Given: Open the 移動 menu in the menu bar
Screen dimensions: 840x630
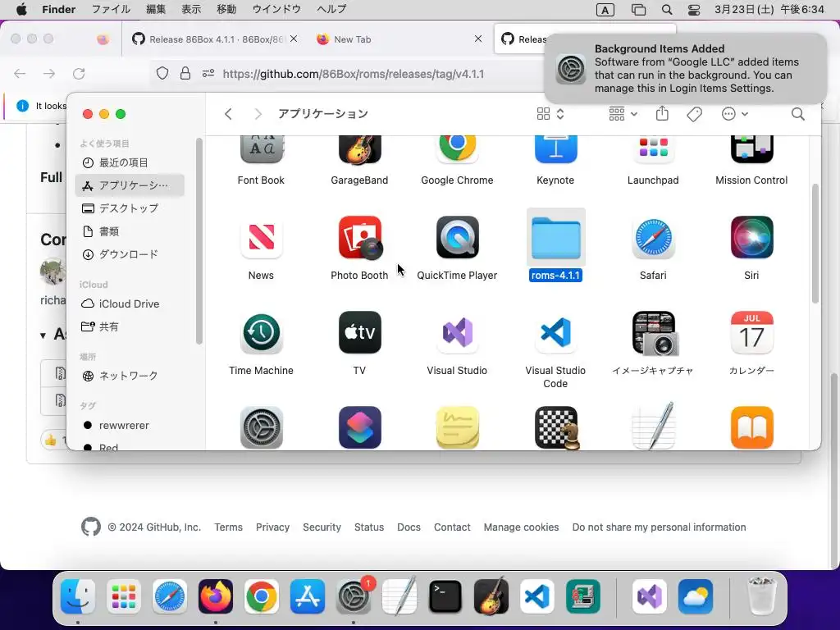Looking at the screenshot, I should (226, 9).
